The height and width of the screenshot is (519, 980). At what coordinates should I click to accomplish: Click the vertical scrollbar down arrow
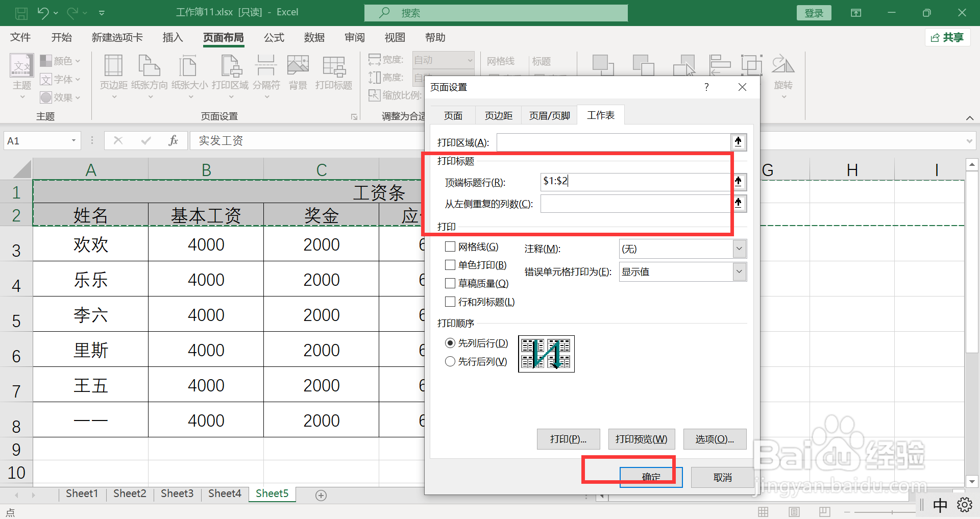[x=972, y=481]
